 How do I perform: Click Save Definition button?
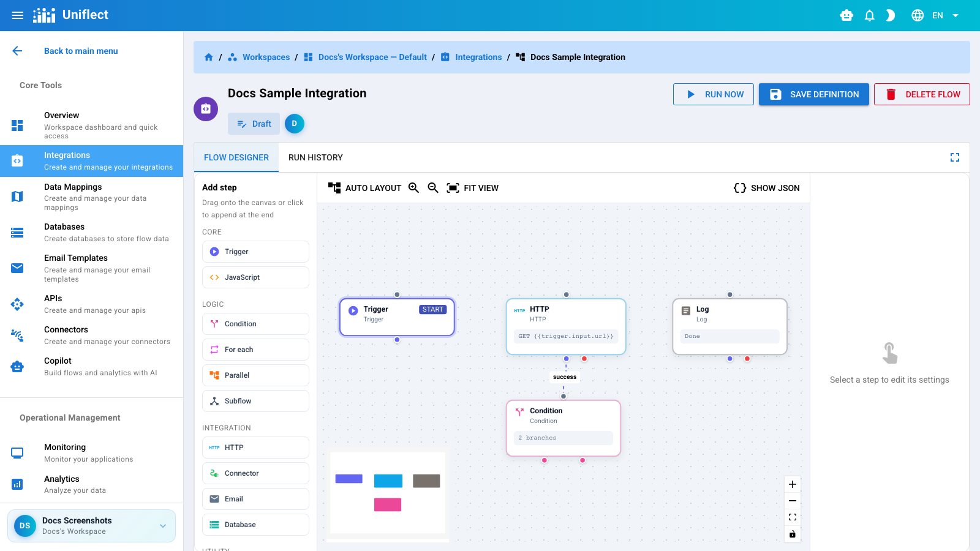tap(814, 94)
